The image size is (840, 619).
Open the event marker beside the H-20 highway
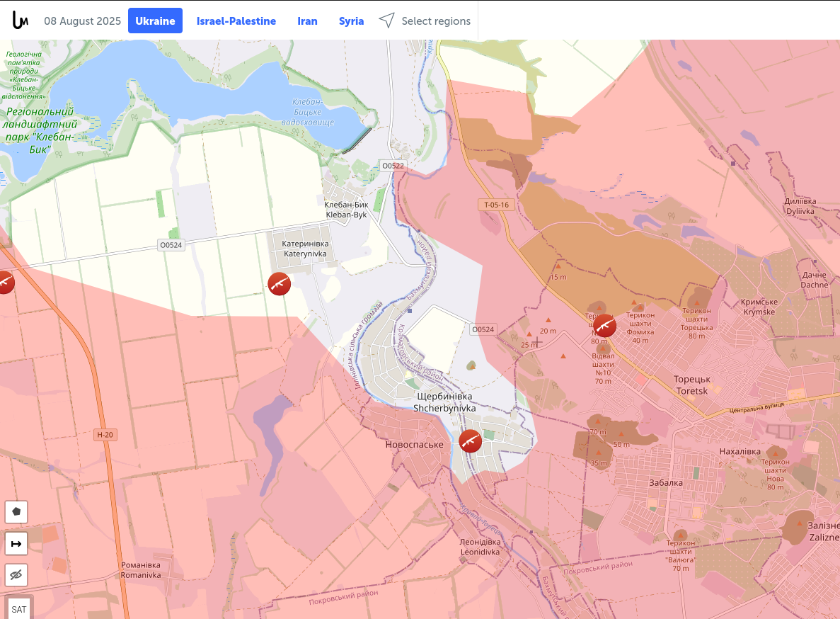pos(4,283)
